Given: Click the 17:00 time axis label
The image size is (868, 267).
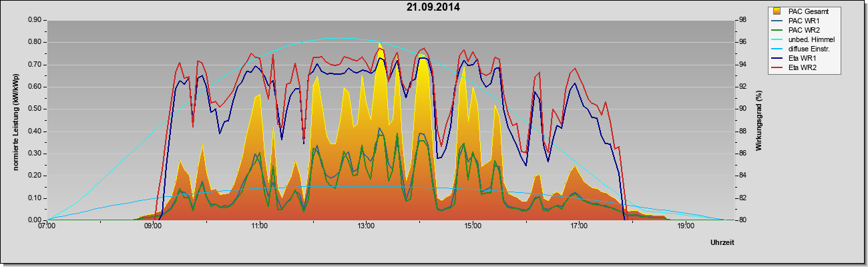Looking at the screenshot, I should pos(579,226).
